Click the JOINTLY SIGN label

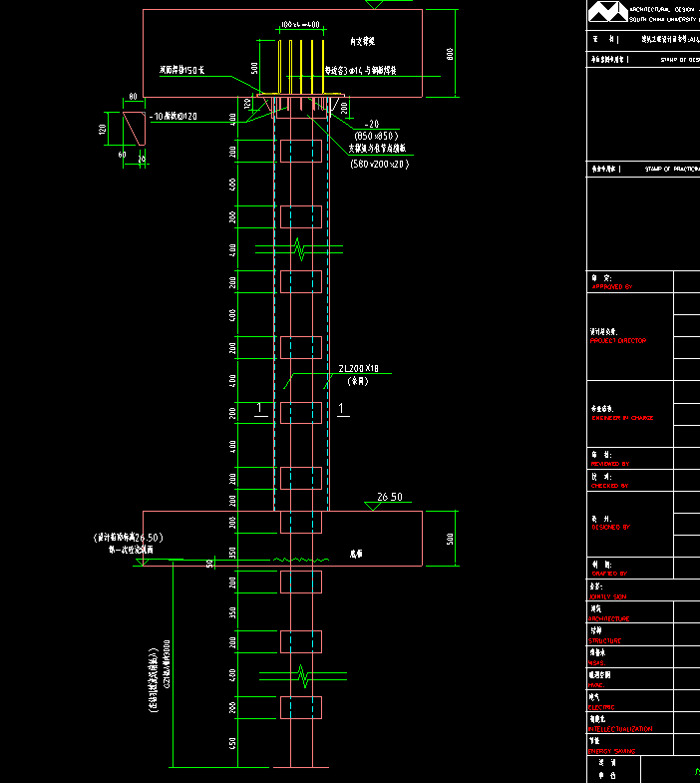click(607, 596)
